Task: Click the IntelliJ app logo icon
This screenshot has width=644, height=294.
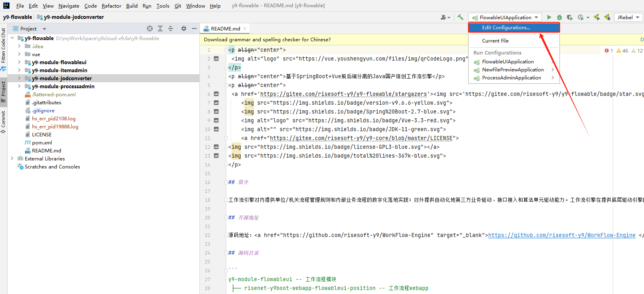Action: coord(6,6)
